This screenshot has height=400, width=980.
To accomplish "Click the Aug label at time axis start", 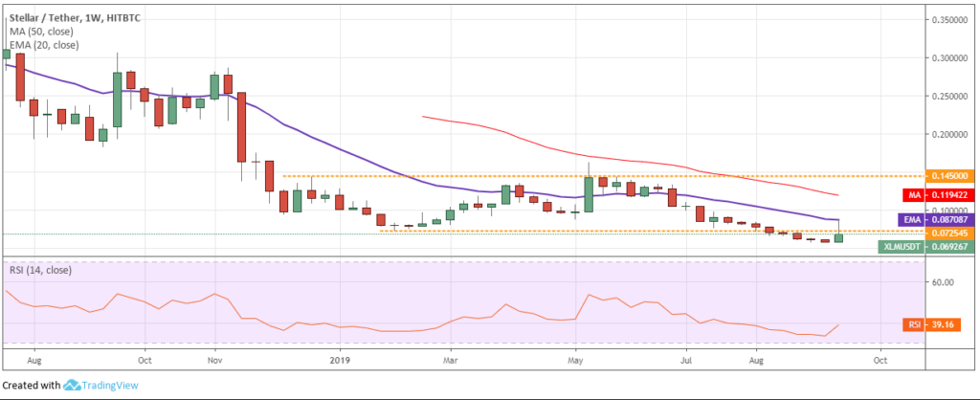I will pyautogui.click(x=34, y=361).
